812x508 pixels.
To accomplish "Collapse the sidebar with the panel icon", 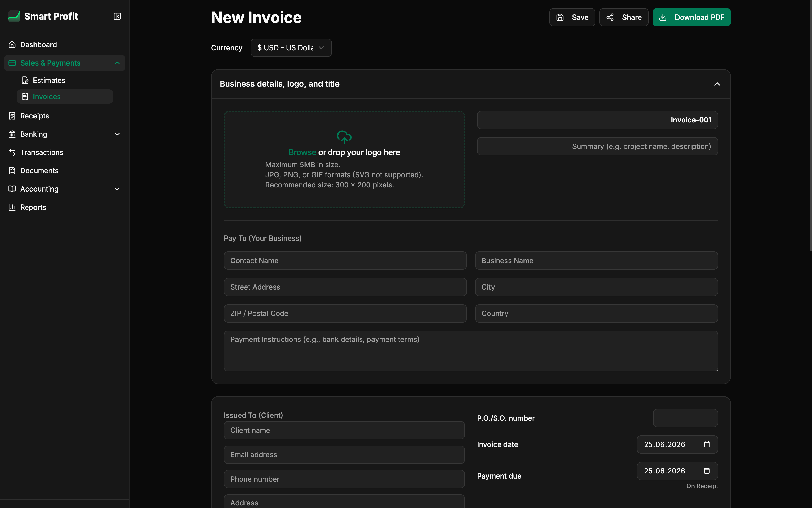I will [117, 16].
